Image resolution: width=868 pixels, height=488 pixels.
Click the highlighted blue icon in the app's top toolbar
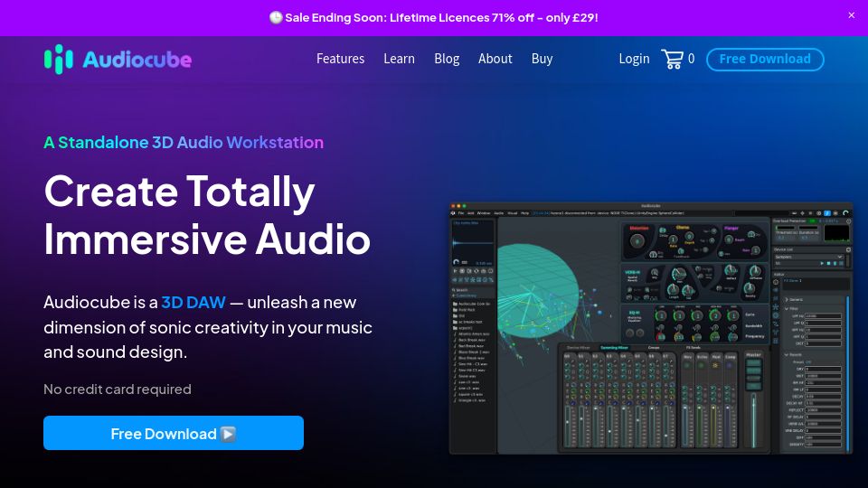pos(827,213)
